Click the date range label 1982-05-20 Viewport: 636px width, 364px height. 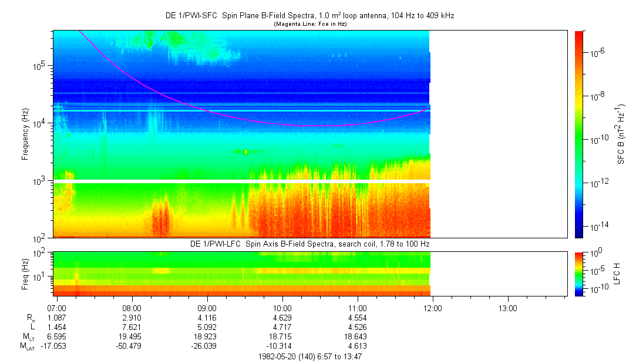(309, 356)
